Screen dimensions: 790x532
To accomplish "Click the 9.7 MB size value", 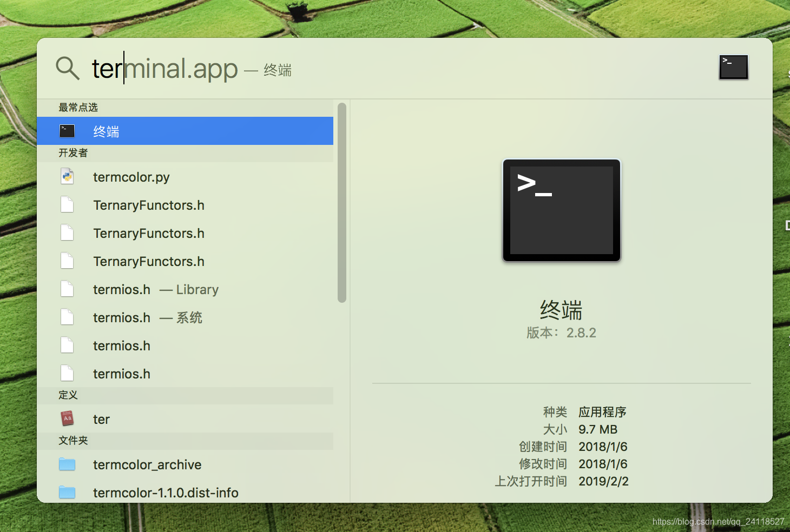I will 598,429.
